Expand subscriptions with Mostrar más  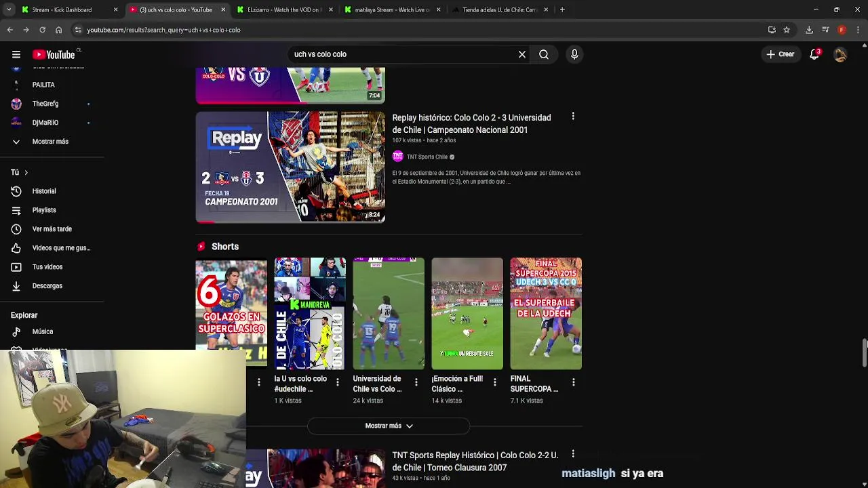tap(52, 142)
